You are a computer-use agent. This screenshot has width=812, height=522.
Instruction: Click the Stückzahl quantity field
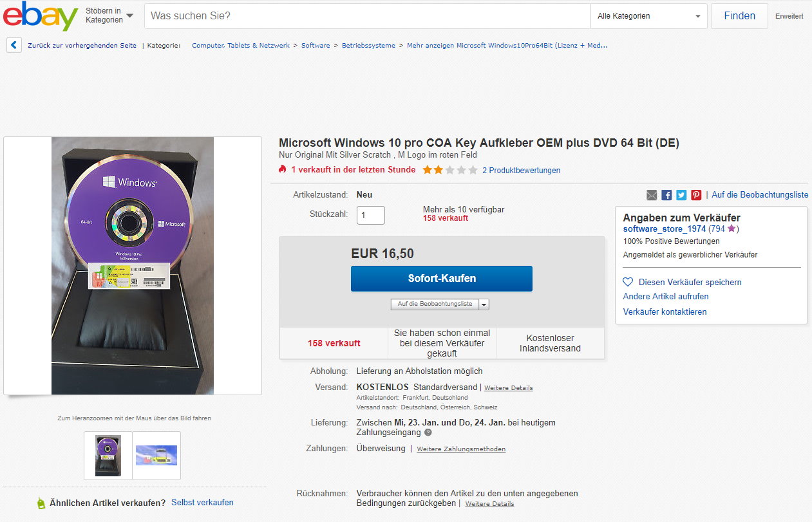click(371, 215)
